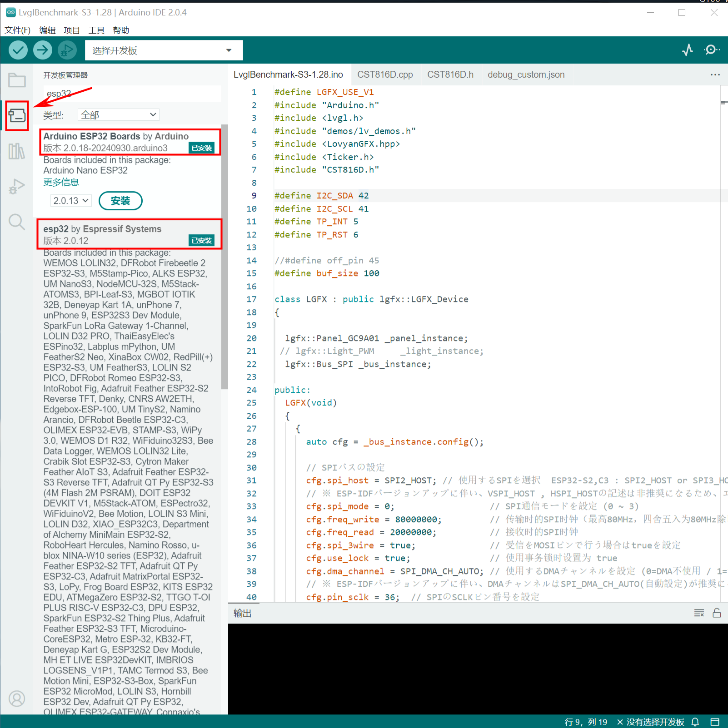
Task: Open the Debug sidebar panel
Action: [x=17, y=186]
